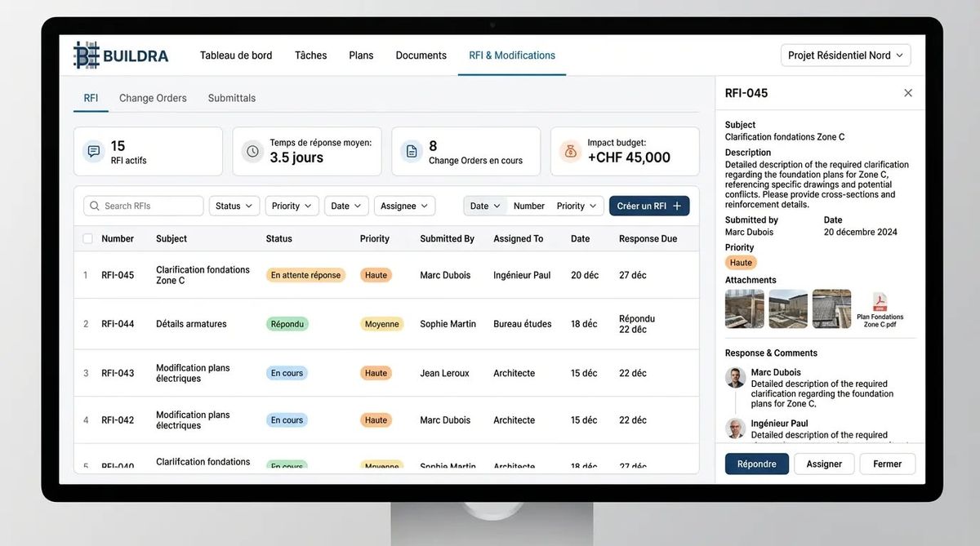Click the Change Orders document icon
This screenshot has width=980, height=546.
coord(412,151)
